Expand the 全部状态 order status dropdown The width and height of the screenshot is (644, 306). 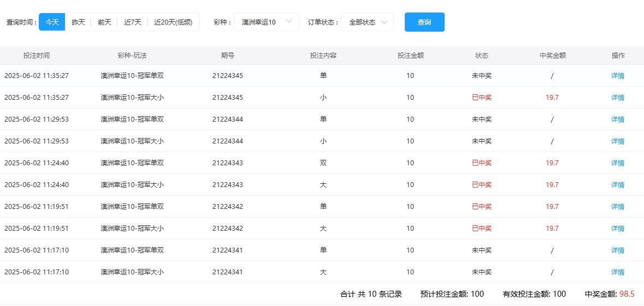(x=362, y=22)
